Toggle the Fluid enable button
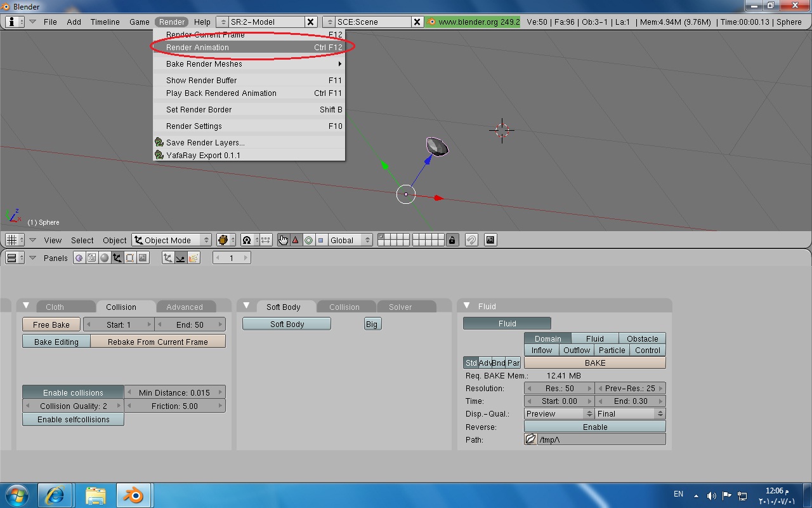 pos(507,323)
